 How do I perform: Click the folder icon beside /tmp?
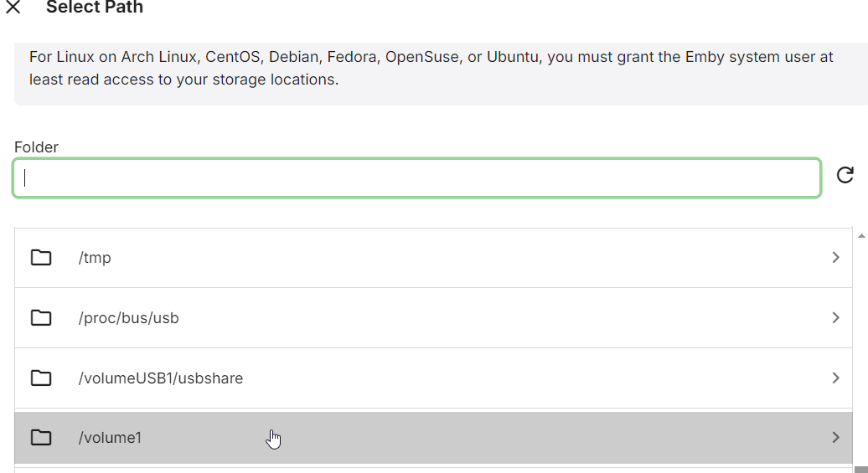pos(41,258)
